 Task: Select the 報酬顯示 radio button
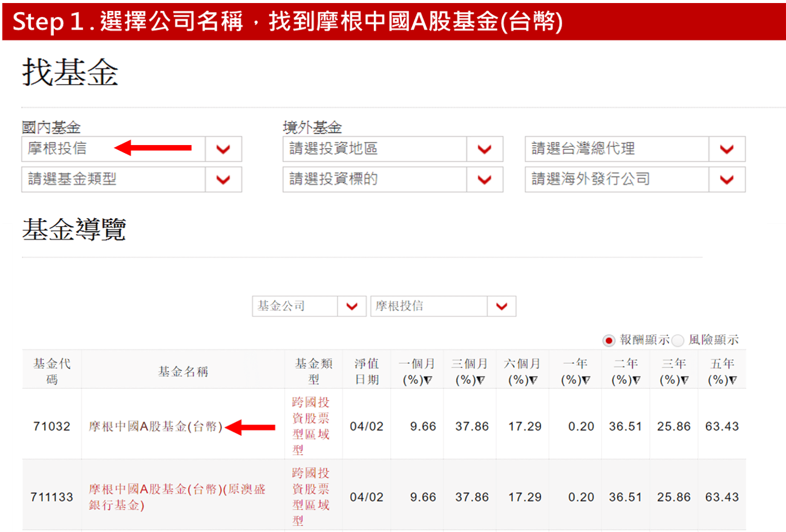[608, 340]
